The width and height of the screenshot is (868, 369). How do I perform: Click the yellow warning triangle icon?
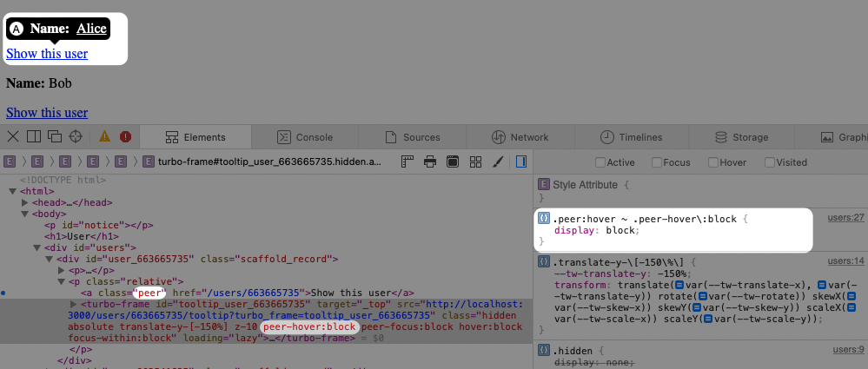click(104, 136)
